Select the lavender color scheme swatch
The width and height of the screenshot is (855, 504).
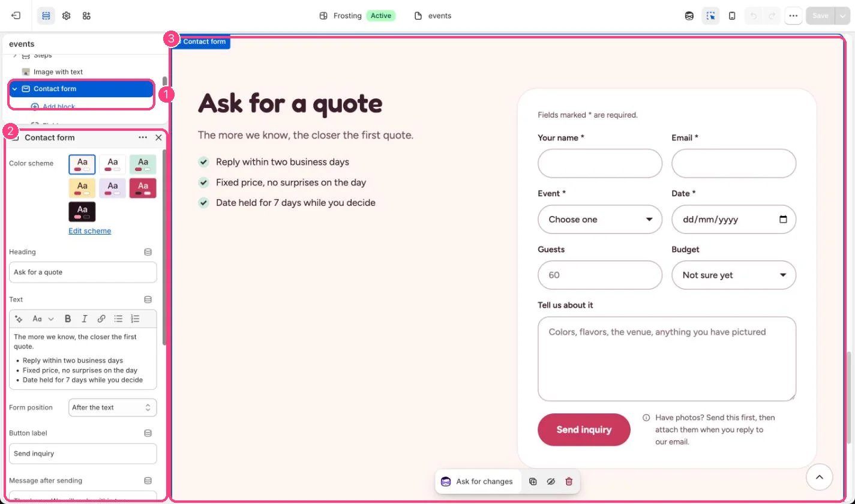(x=113, y=188)
